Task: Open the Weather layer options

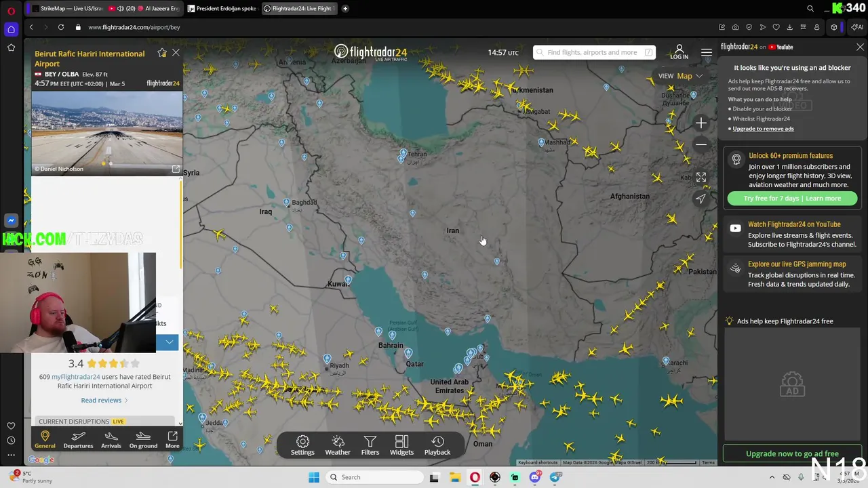Action: pos(338,445)
